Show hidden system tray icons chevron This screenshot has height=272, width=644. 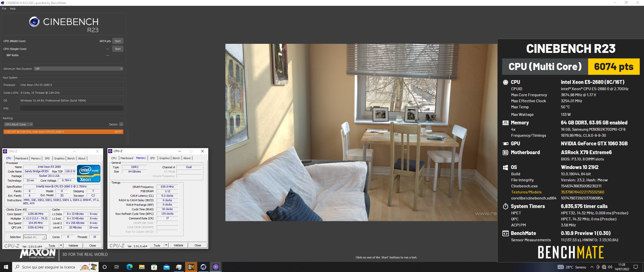click(x=592, y=267)
